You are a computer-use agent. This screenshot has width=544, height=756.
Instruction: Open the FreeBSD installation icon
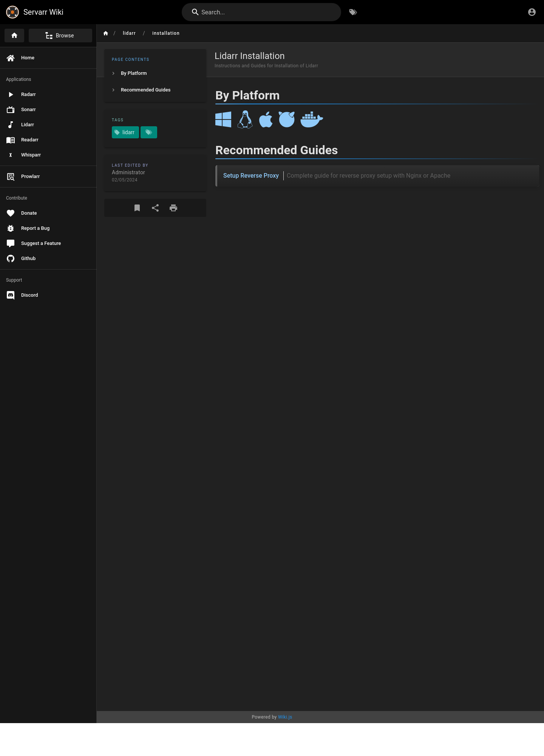[287, 119]
